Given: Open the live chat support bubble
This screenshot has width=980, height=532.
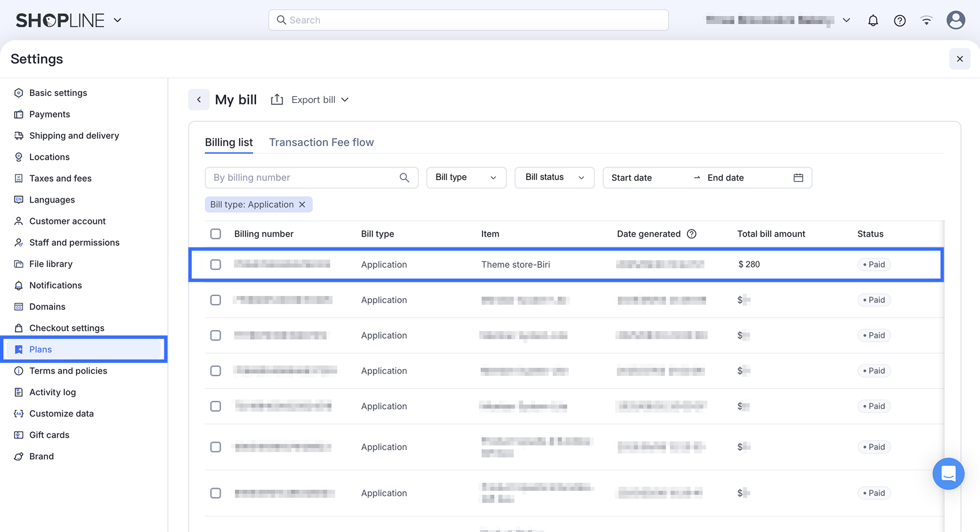Looking at the screenshot, I should click(948, 474).
